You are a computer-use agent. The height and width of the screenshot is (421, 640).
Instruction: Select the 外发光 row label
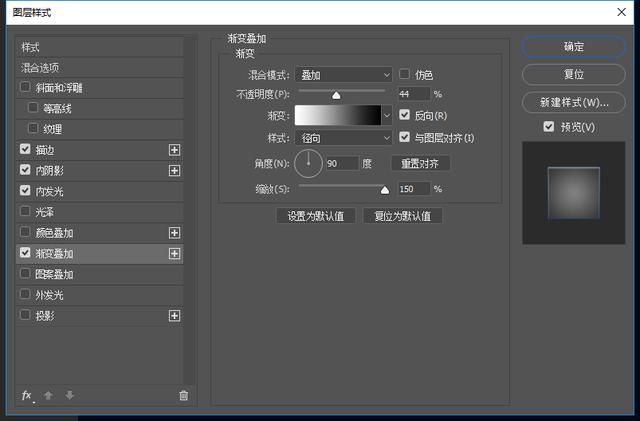[49, 295]
